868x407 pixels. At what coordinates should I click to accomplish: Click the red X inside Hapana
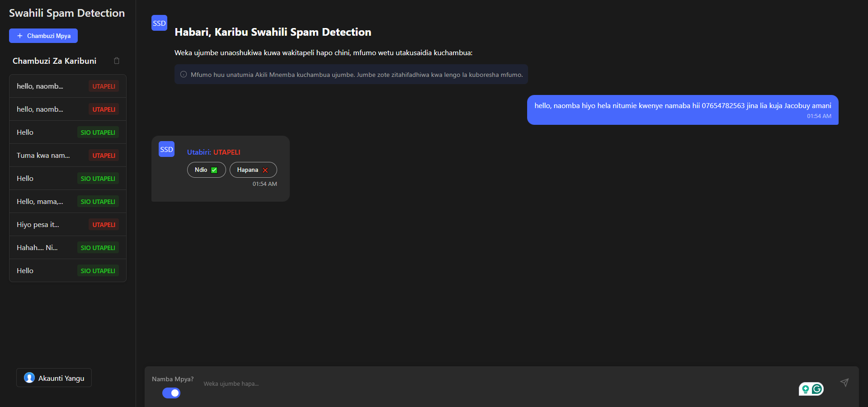click(x=265, y=170)
